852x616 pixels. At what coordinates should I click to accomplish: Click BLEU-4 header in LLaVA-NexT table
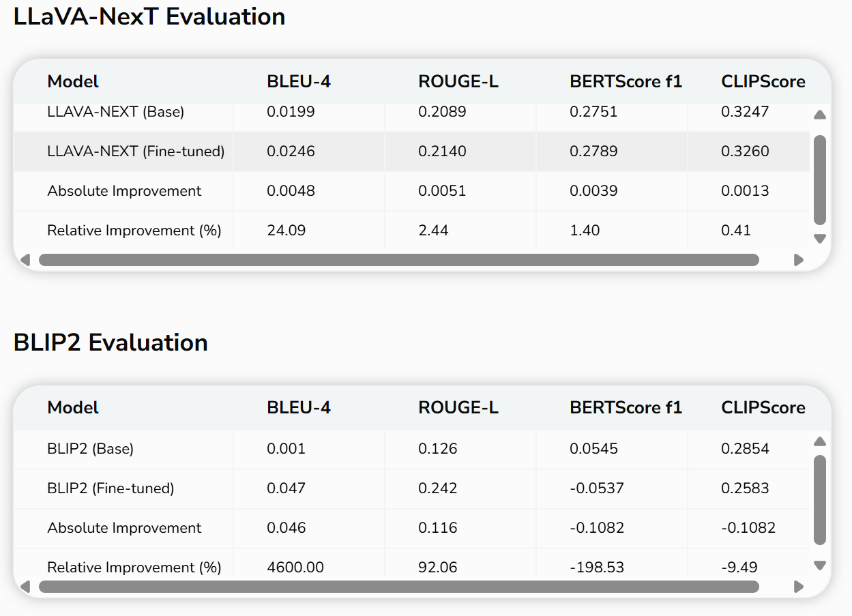[299, 82]
